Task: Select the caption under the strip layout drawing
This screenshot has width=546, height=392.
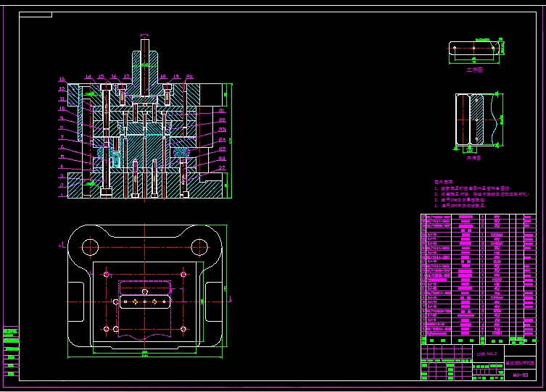Action: pyautogui.click(x=474, y=158)
